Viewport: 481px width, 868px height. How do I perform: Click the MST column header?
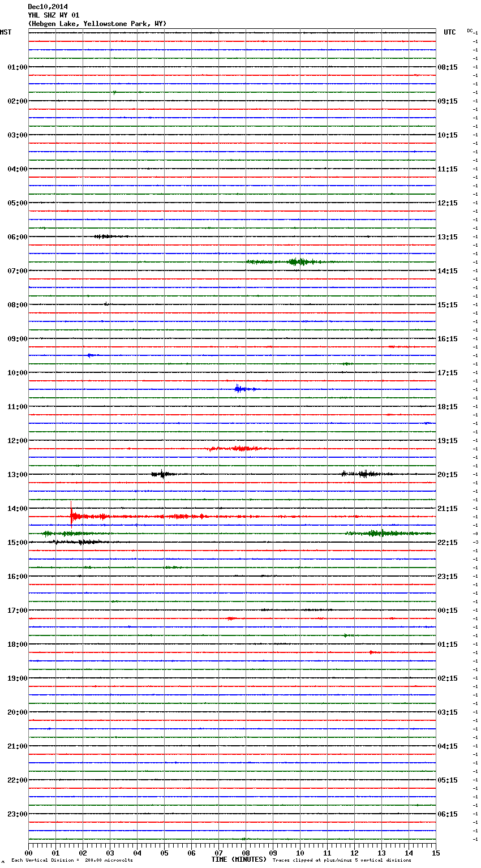point(6,32)
